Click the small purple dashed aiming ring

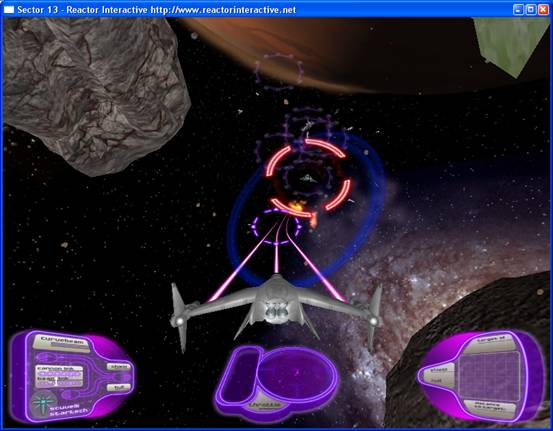coord(276,226)
